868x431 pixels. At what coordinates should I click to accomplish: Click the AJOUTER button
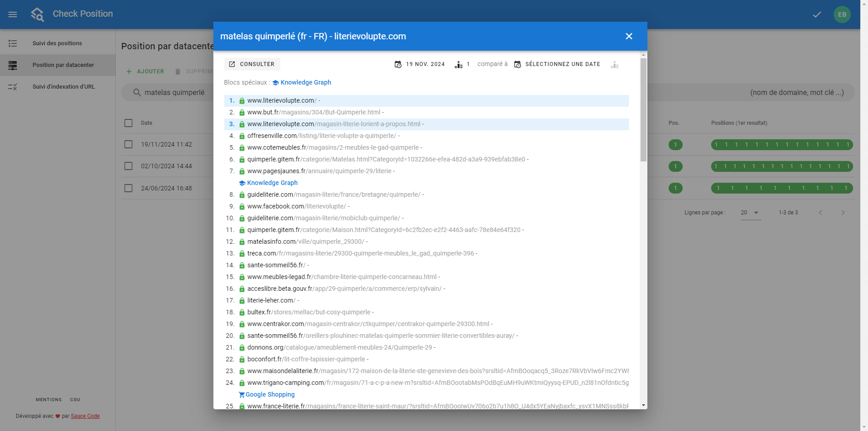pos(145,71)
